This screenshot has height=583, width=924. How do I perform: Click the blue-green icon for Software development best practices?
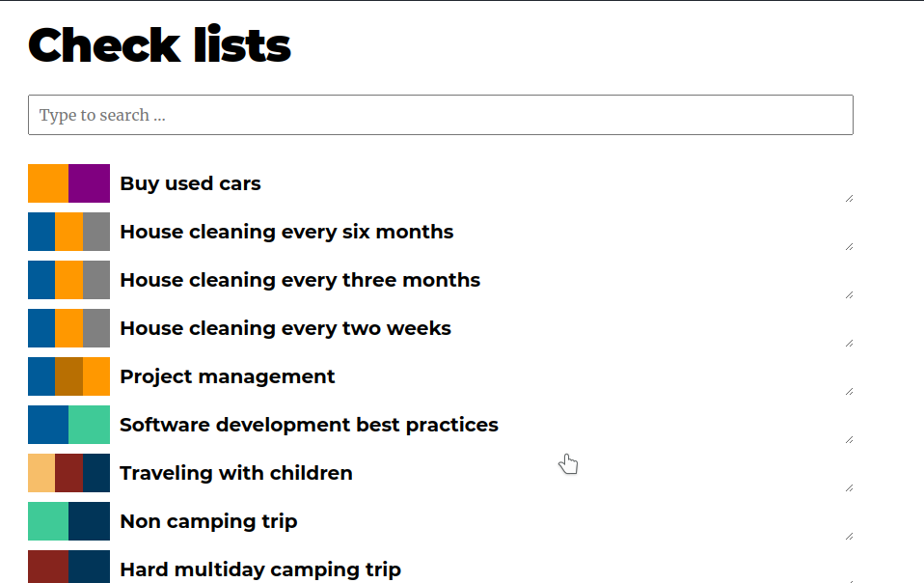(x=68, y=424)
